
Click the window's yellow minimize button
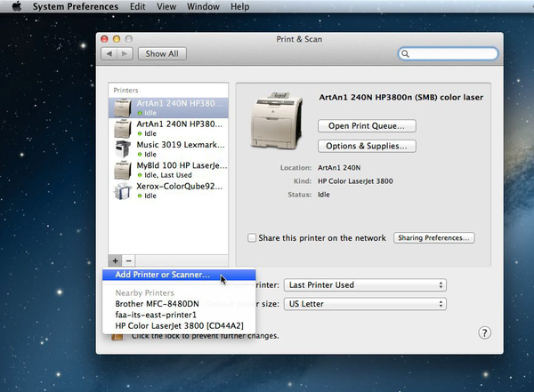[x=117, y=39]
